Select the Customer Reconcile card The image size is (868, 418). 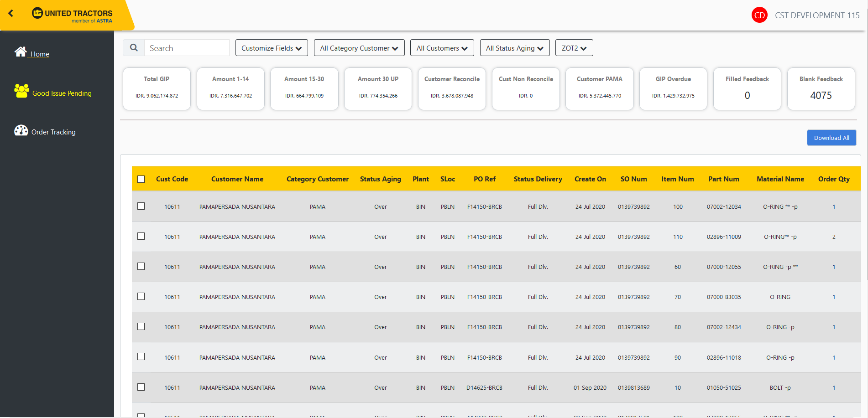pos(452,89)
